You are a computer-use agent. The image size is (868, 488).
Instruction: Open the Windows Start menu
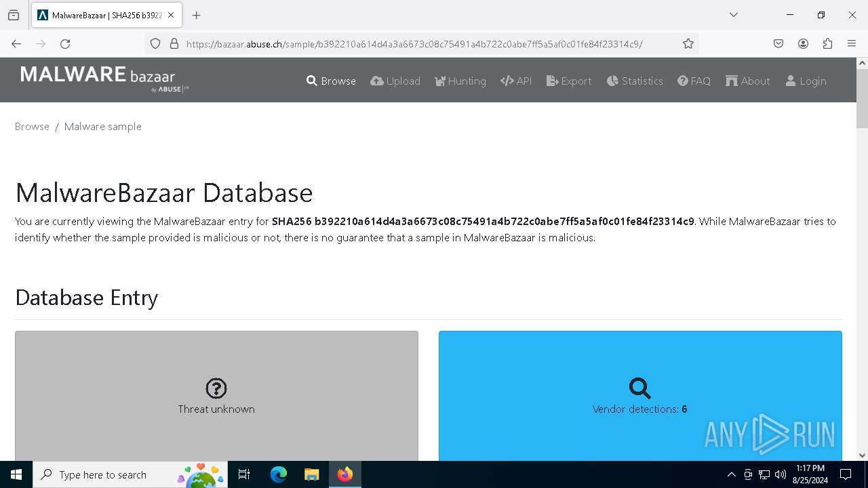16,474
